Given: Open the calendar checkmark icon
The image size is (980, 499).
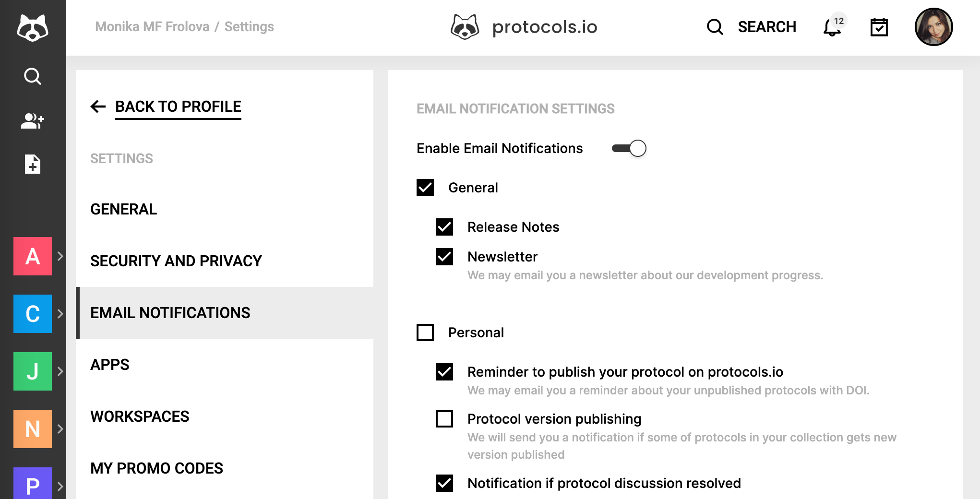Looking at the screenshot, I should click(879, 27).
